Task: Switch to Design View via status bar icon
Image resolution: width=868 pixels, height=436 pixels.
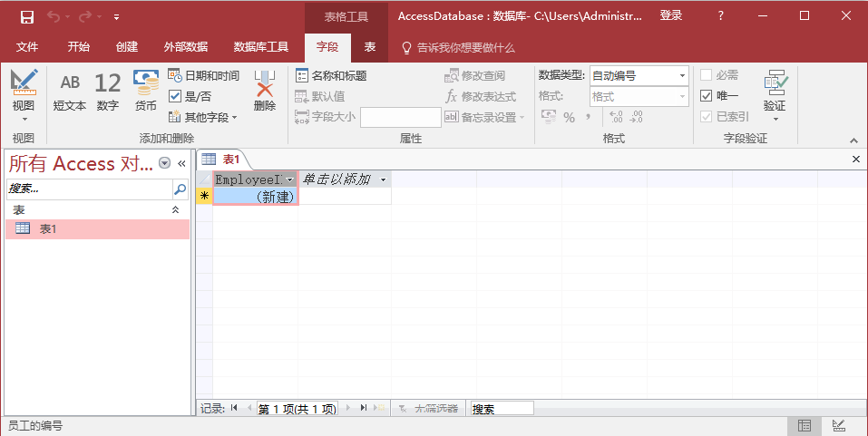Action: (839, 425)
